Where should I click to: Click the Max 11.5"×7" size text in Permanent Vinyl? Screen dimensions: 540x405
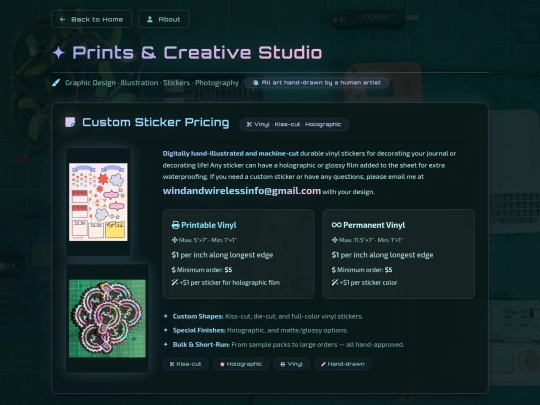(371, 240)
